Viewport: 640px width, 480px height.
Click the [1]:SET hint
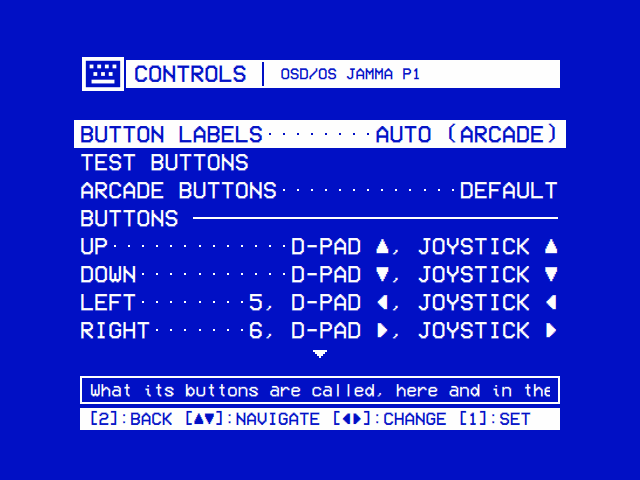(x=495, y=419)
